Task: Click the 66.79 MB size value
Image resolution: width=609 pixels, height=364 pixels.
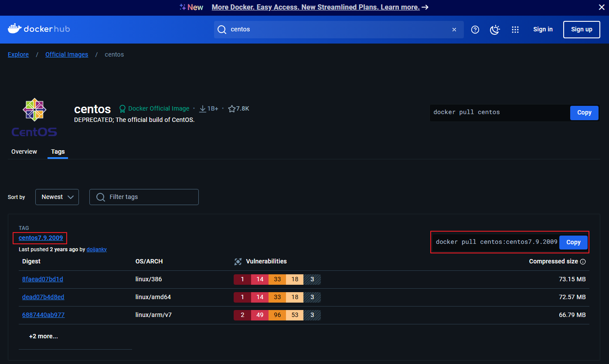Action: (x=572, y=315)
